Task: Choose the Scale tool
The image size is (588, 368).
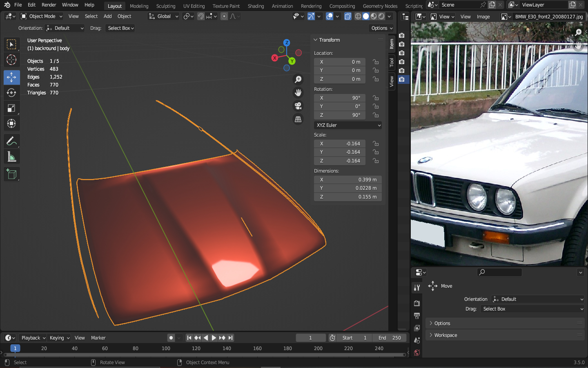Action: (11, 108)
